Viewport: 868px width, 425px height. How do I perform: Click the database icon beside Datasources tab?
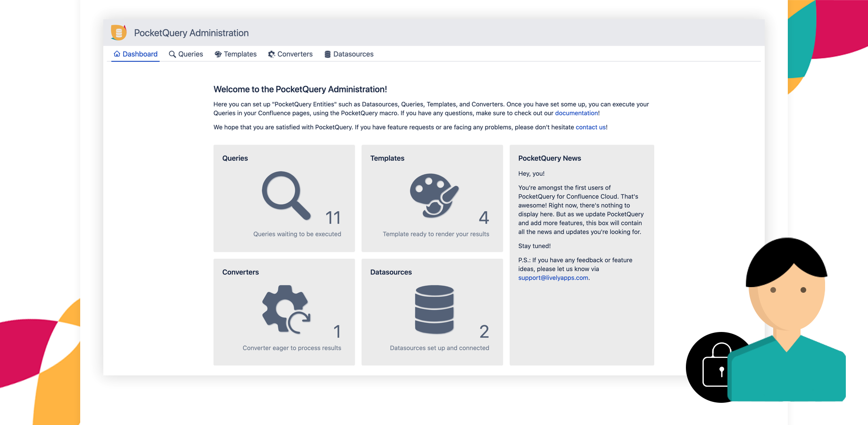327,54
